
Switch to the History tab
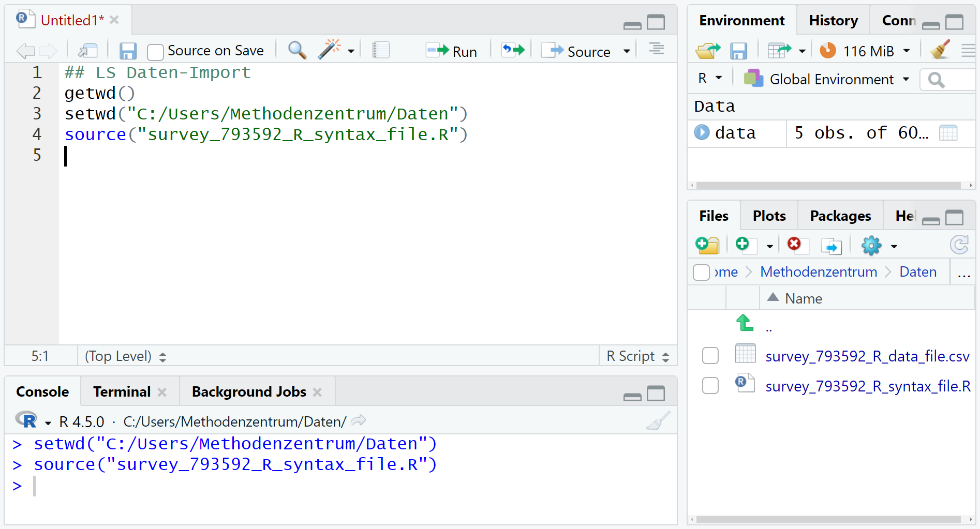point(833,21)
